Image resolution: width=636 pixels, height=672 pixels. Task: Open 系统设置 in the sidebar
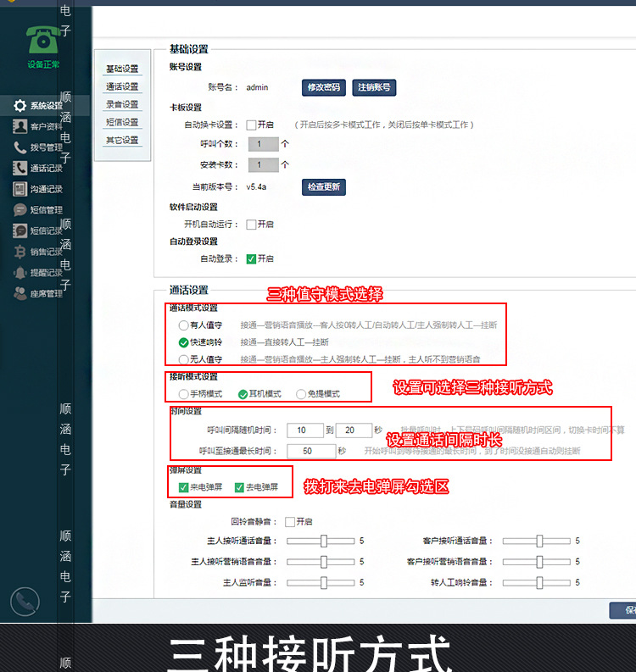coord(47,105)
